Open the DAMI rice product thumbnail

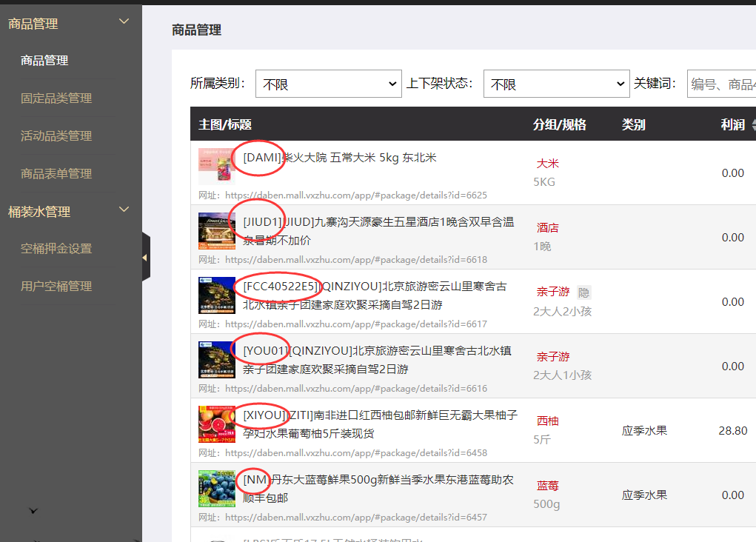pyautogui.click(x=216, y=167)
